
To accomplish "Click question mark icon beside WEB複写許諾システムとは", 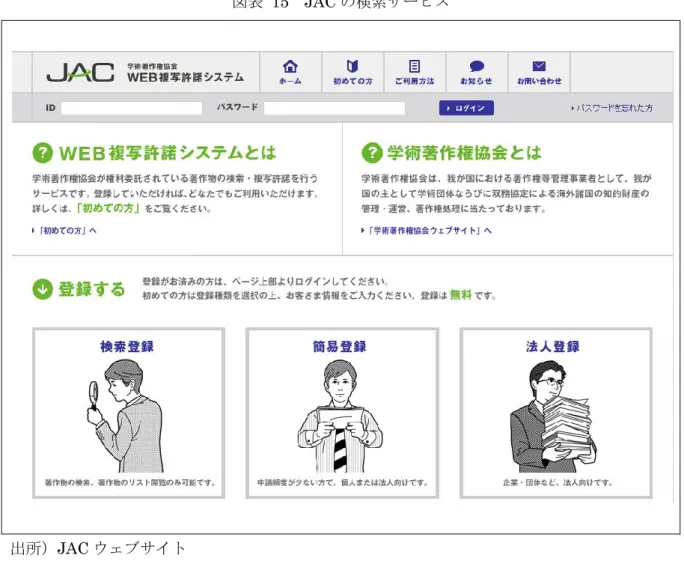I will pos(43,153).
